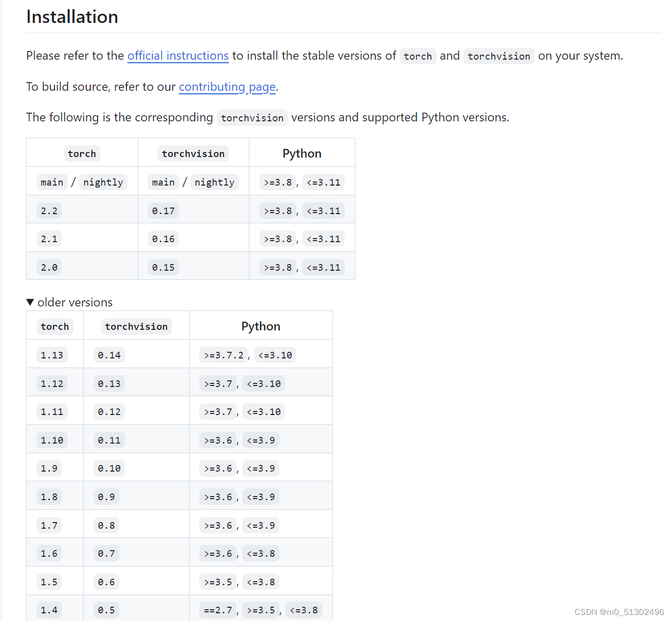The image size is (672, 621).
Task: Click <=3.11 tag in torch 2.2 row
Action: point(323,211)
